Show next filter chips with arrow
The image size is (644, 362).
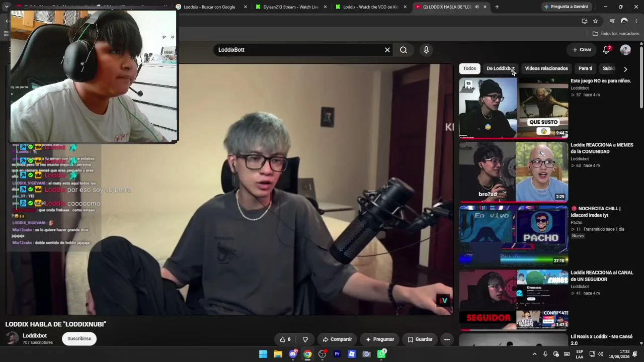[x=625, y=69]
